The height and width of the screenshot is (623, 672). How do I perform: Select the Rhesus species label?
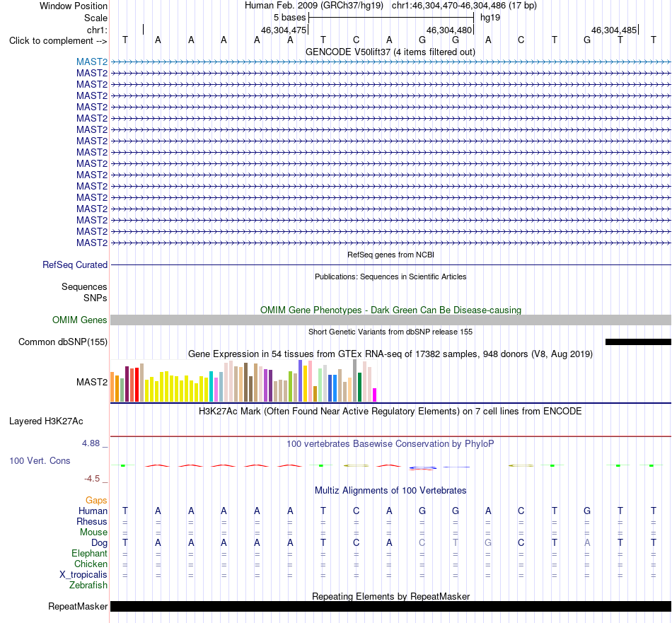92,521
